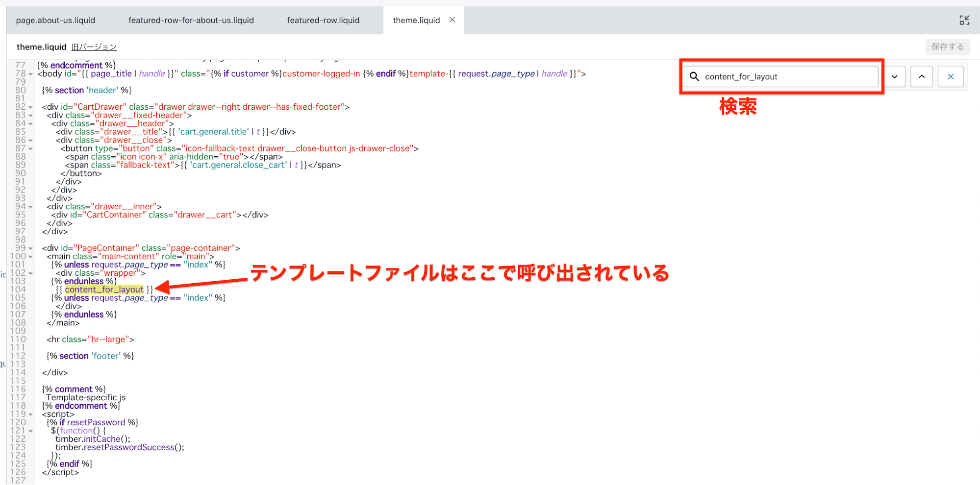This screenshot has width=980, height=485.
Task: Fold the CartDrawer div at line 82
Action: [x=30, y=107]
